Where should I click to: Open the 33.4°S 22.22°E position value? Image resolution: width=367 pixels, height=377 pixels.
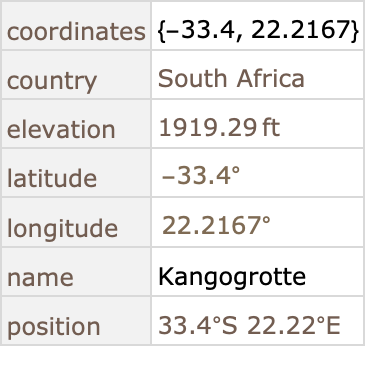click(x=249, y=325)
